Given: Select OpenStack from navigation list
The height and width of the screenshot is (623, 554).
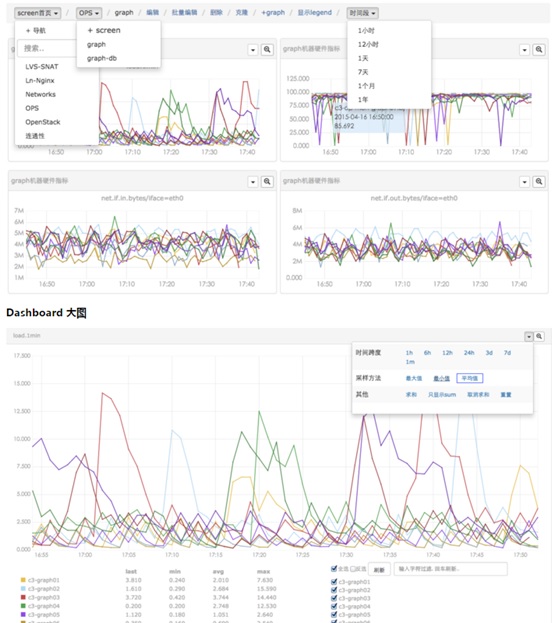Looking at the screenshot, I should [43, 122].
